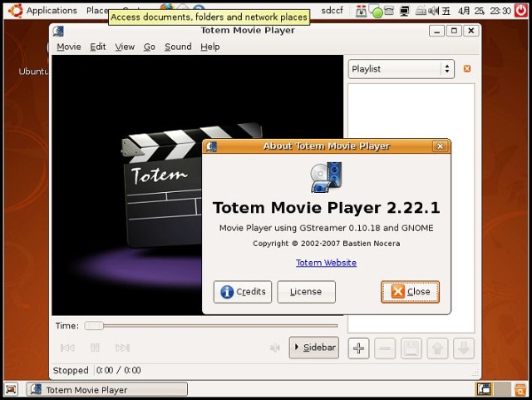Select Totem Movie Player in the taskbar
Viewport: 532px width, 400px height.
pos(107,389)
